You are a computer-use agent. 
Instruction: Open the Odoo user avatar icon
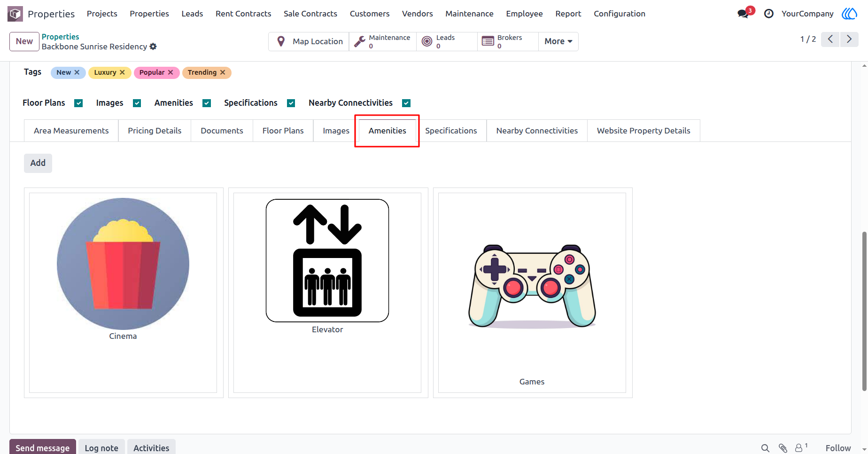849,14
